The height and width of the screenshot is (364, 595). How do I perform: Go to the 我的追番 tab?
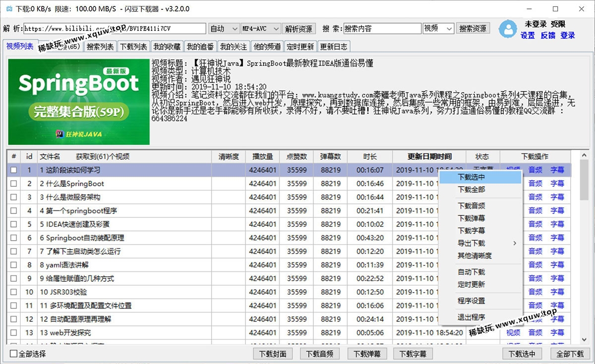click(x=200, y=47)
